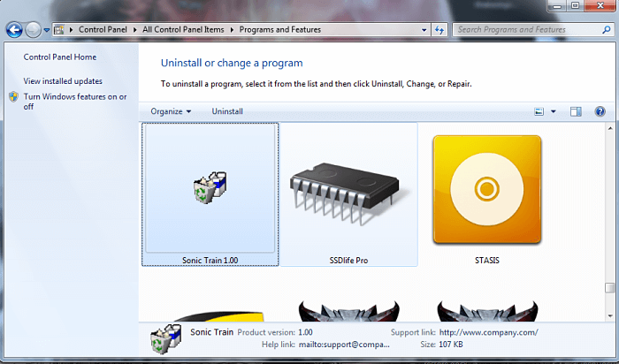Select Control Panel breadcrumb

[103, 29]
